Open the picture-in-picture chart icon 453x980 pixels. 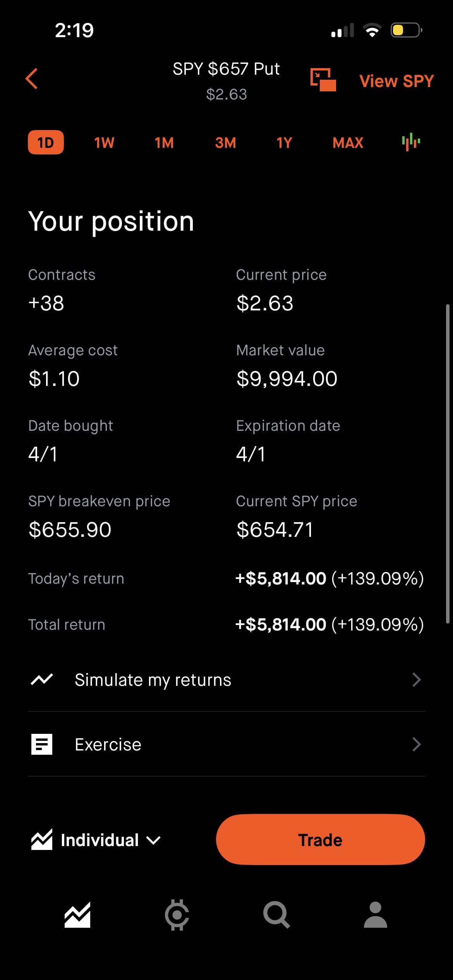[323, 80]
